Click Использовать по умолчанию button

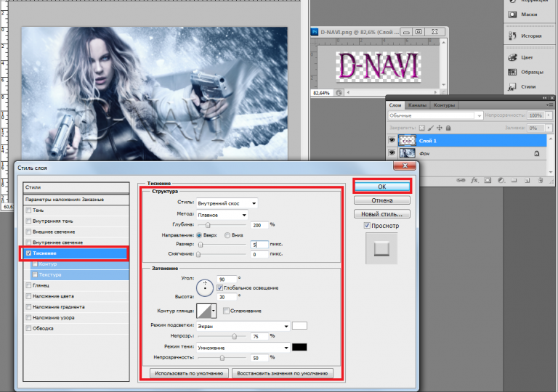[189, 373]
